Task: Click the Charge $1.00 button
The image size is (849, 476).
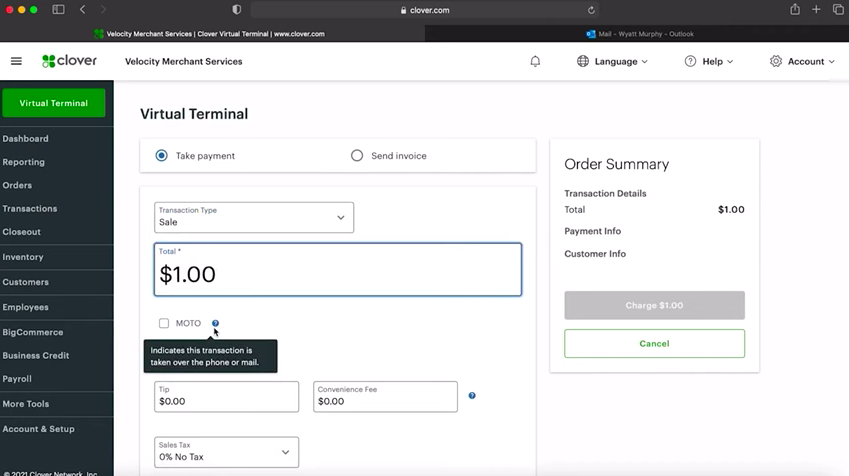Action: tap(654, 305)
